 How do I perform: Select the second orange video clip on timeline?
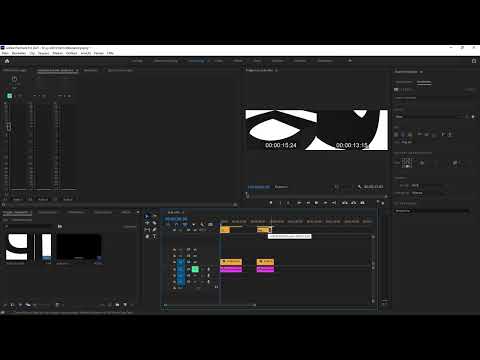tap(265, 262)
